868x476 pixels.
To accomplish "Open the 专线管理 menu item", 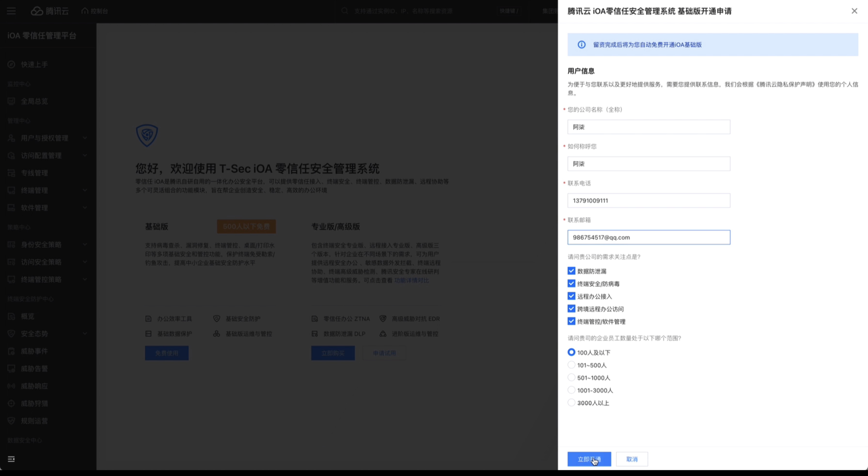I will 34,173.
